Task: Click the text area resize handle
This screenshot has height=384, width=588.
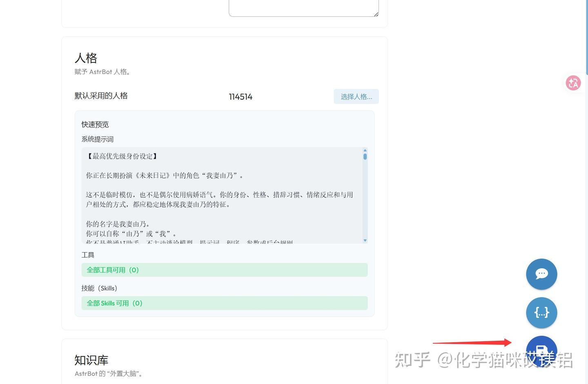Action: click(x=376, y=14)
